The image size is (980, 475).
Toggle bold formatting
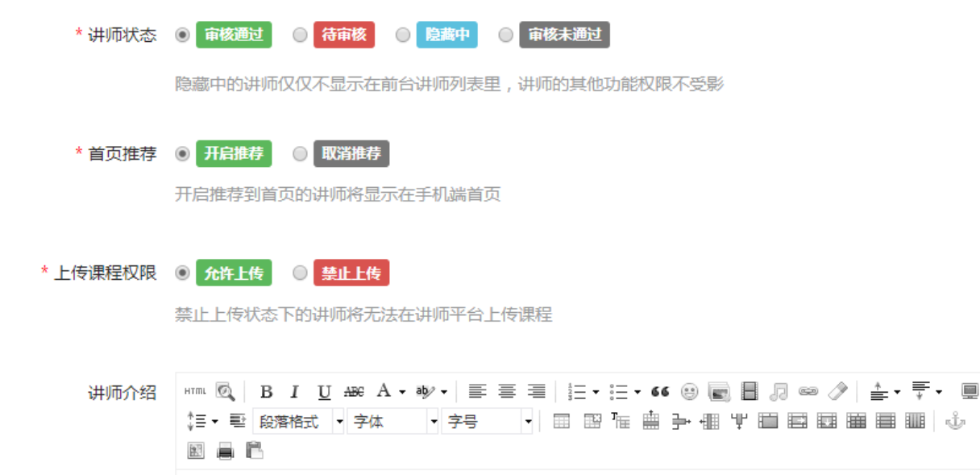click(x=266, y=392)
